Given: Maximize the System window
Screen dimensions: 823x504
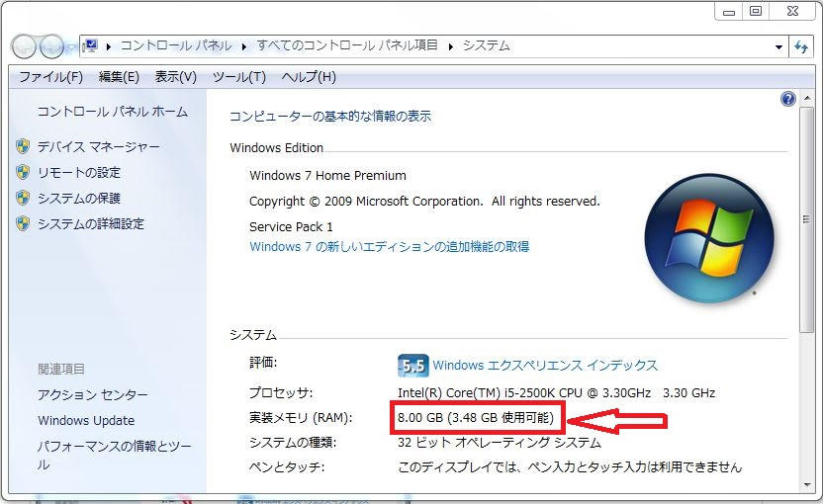Looking at the screenshot, I should point(756,12).
